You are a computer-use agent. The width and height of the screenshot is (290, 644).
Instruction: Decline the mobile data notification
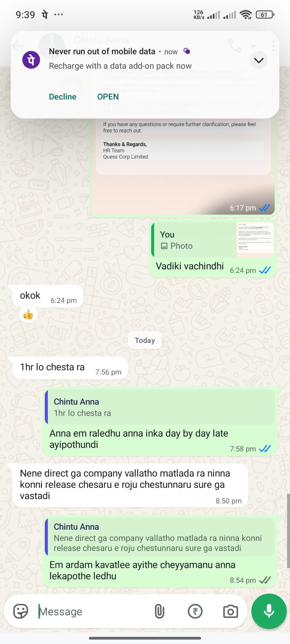click(62, 97)
